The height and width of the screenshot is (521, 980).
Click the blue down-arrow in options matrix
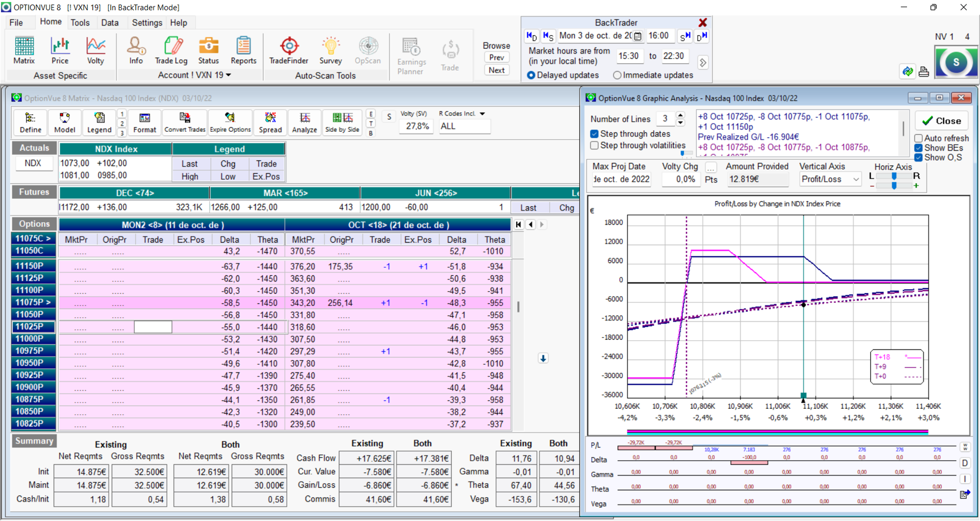pyautogui.click(x=543, y=358)
